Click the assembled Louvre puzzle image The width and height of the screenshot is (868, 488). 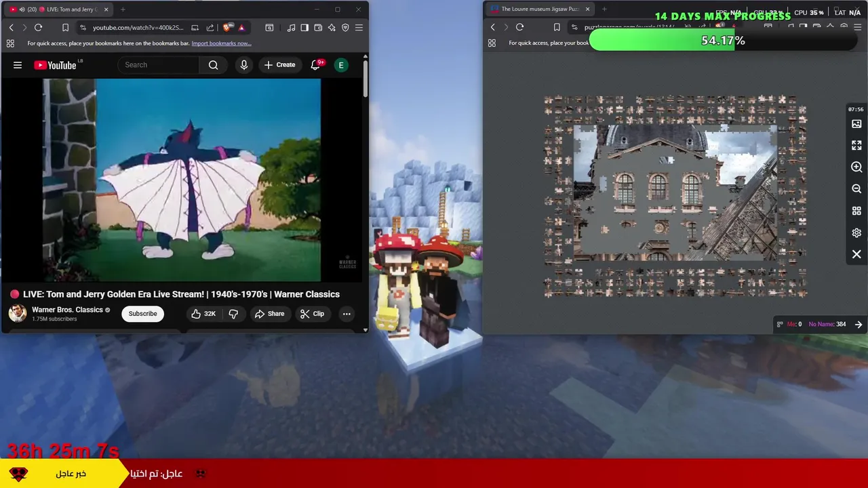(675, 192)
